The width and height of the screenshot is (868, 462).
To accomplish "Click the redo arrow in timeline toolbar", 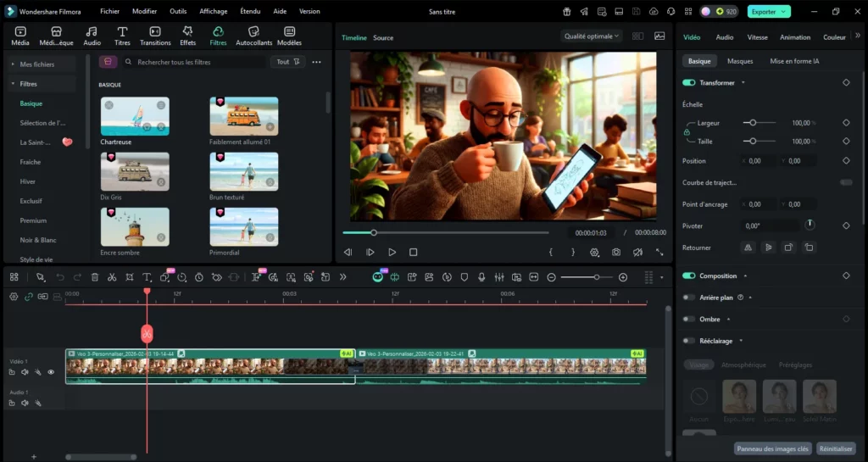I will click(x=77, y=277).
